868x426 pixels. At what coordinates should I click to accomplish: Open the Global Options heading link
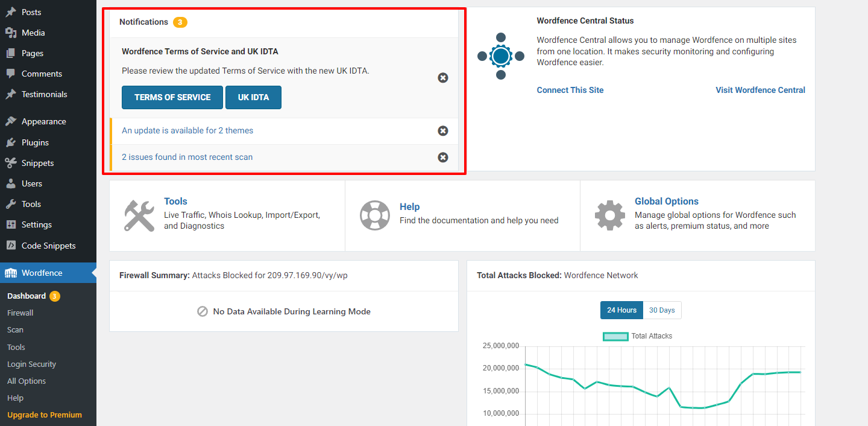point(667,202)
